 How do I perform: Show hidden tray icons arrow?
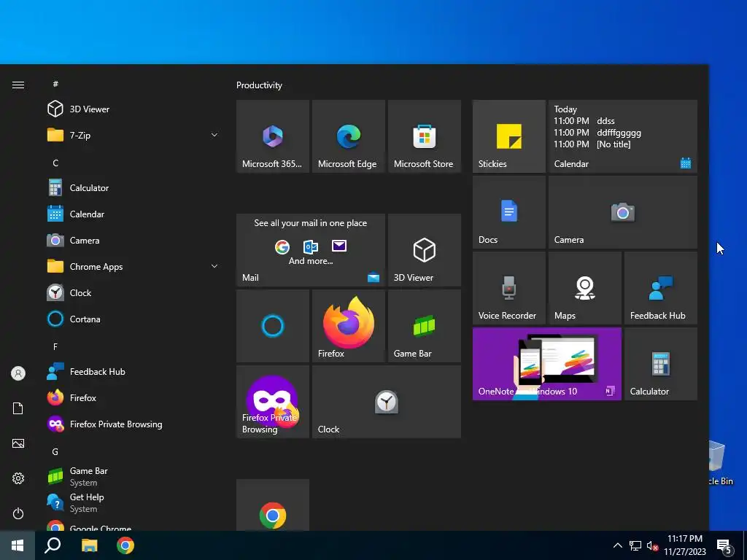click(617, 545)
